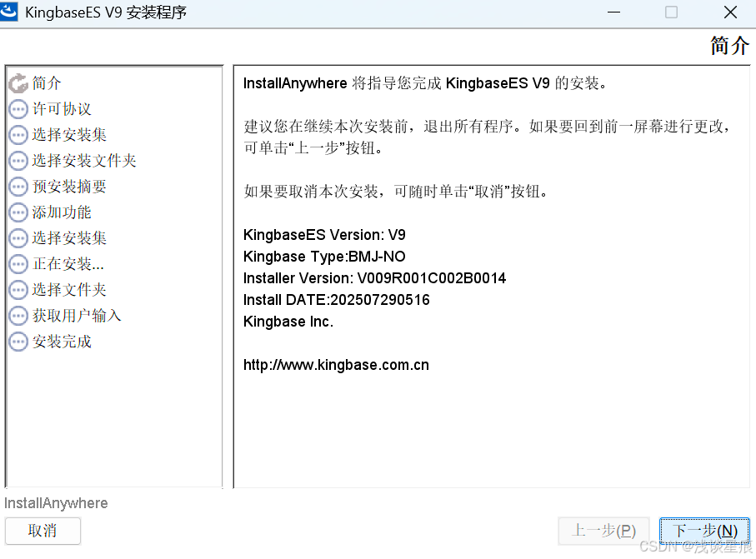Image resolution: width=756 pixels, height=559 pixels.
Task: Click the 安装完成 step circle icon
Action: [18, 342]
